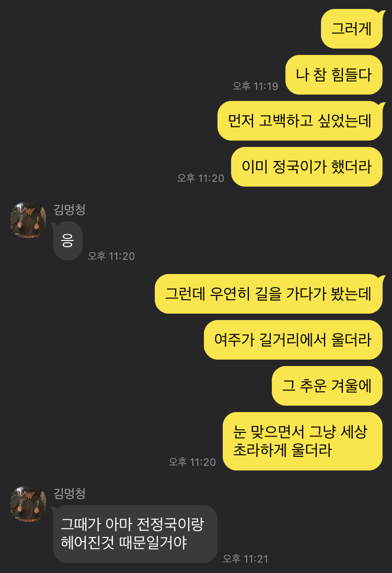Screen dimensions: 392x573
Task: Select '그런데 우연히 길을 가다가 봤는데' message
Action: (269, 294)
